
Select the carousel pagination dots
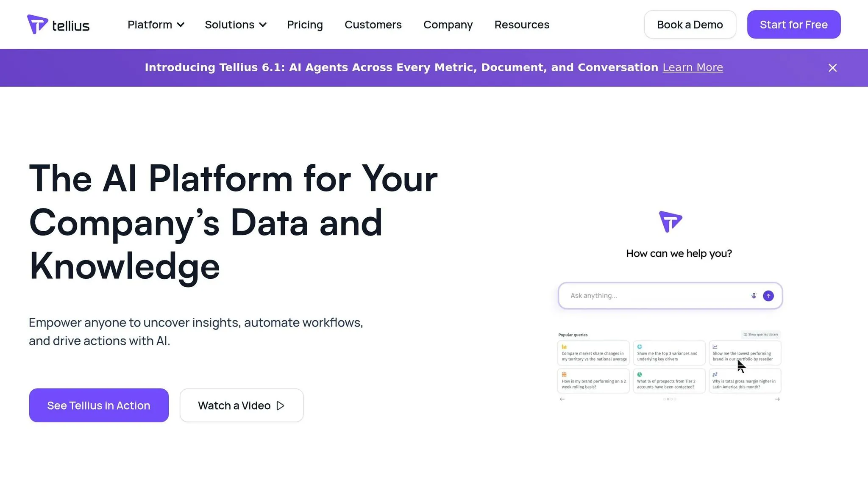670,399
